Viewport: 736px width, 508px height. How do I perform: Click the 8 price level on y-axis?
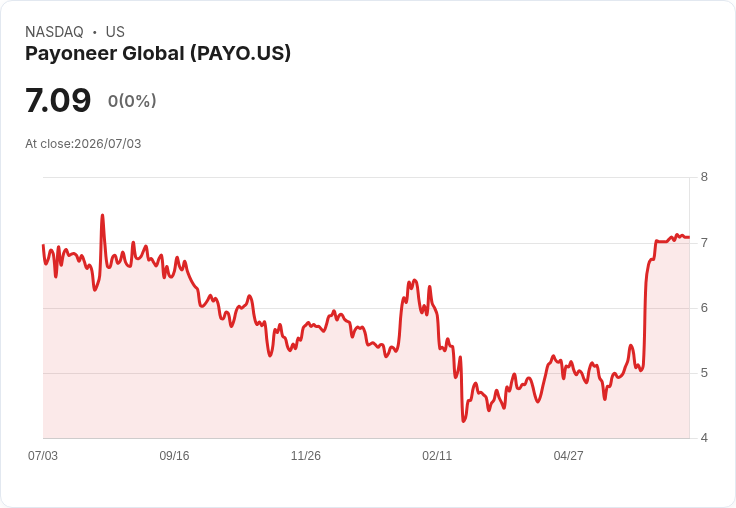tap(704, 177)
